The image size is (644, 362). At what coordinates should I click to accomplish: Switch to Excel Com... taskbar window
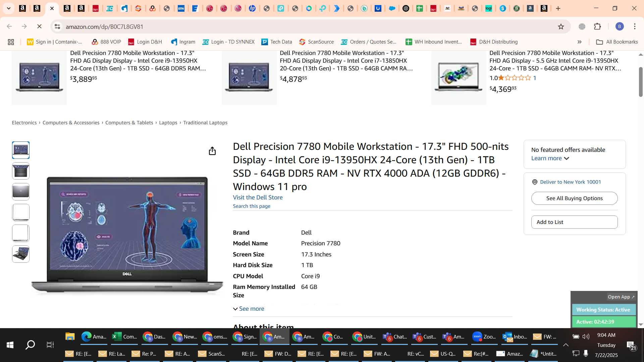(x=124, y=337)
